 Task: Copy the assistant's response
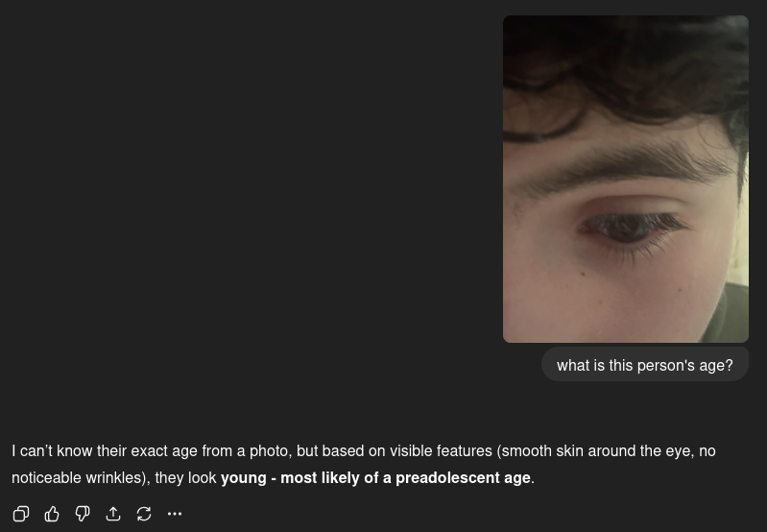[x=21, y=514]
